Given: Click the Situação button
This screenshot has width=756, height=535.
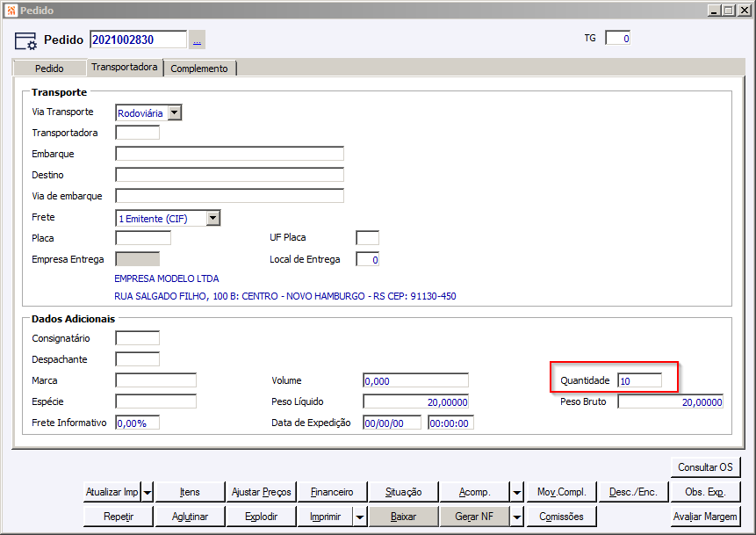Looking at the screenshot, I should (x=403, y=492).
